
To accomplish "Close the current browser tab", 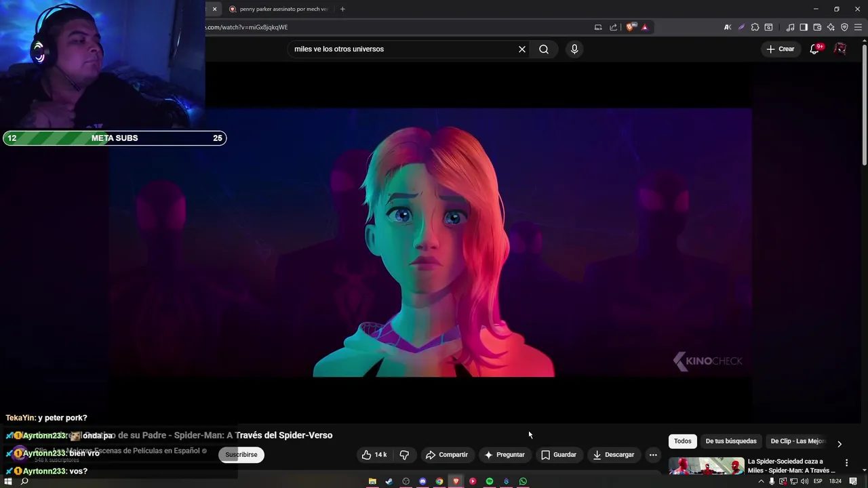I will coord(214,9).
